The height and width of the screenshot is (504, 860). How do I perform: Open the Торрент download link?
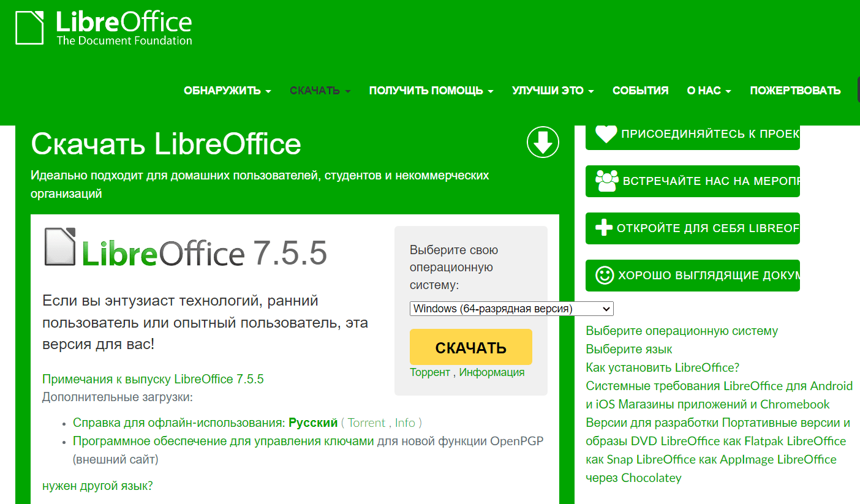pos(429,372)
